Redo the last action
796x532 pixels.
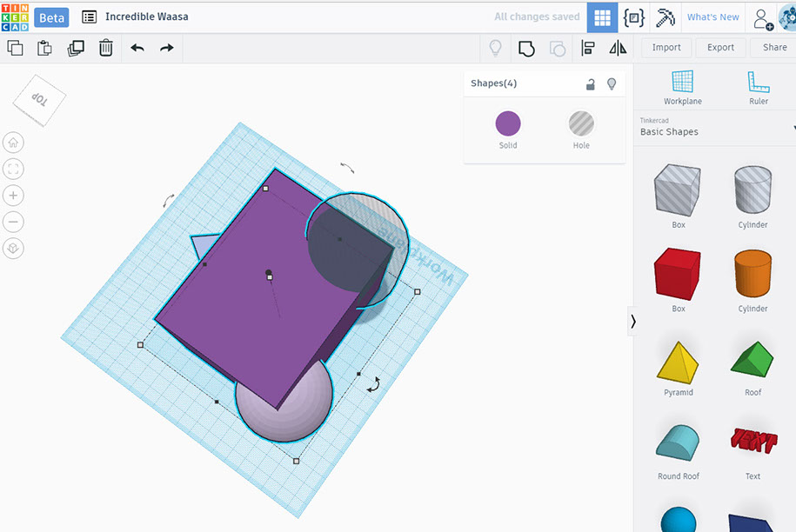[166, 48]
